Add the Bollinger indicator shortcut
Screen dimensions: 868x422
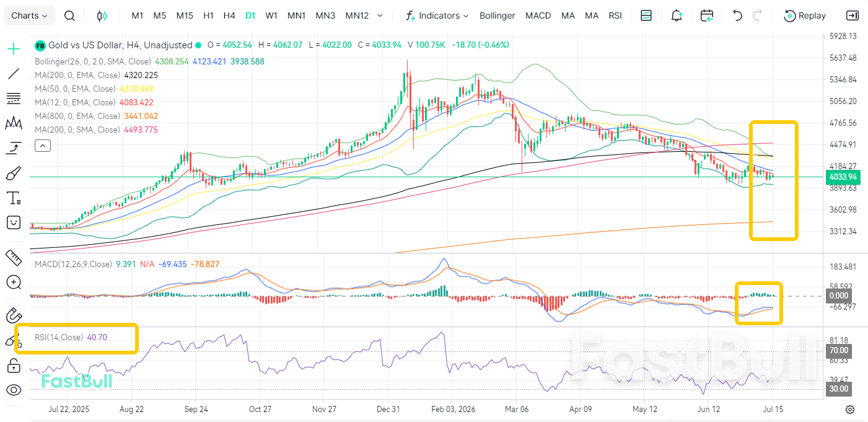tap(497, 15)
